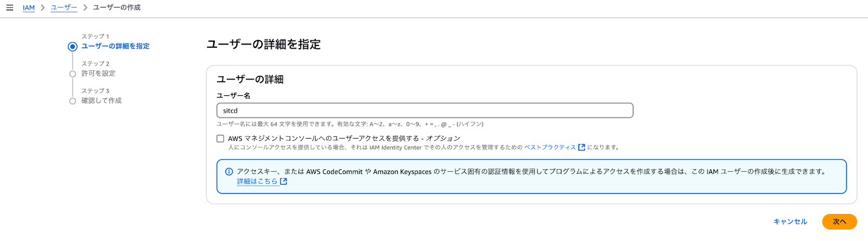Go to the IAM breadcrumb link
868x241 pixels.
click(x=29, y=8)
